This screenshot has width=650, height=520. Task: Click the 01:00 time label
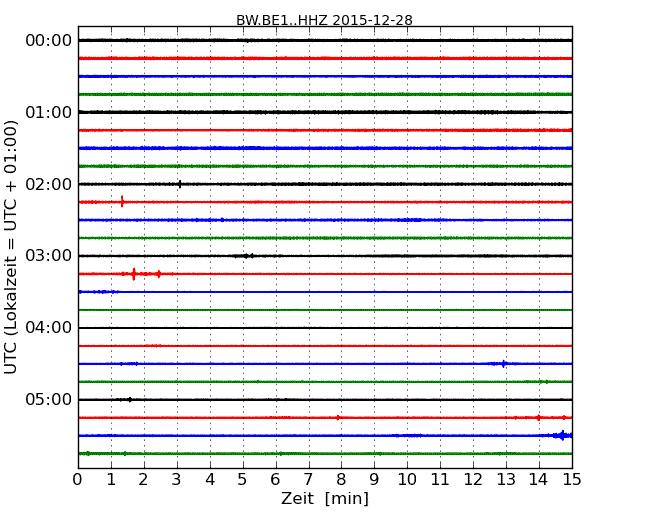[x=49, y=112]
